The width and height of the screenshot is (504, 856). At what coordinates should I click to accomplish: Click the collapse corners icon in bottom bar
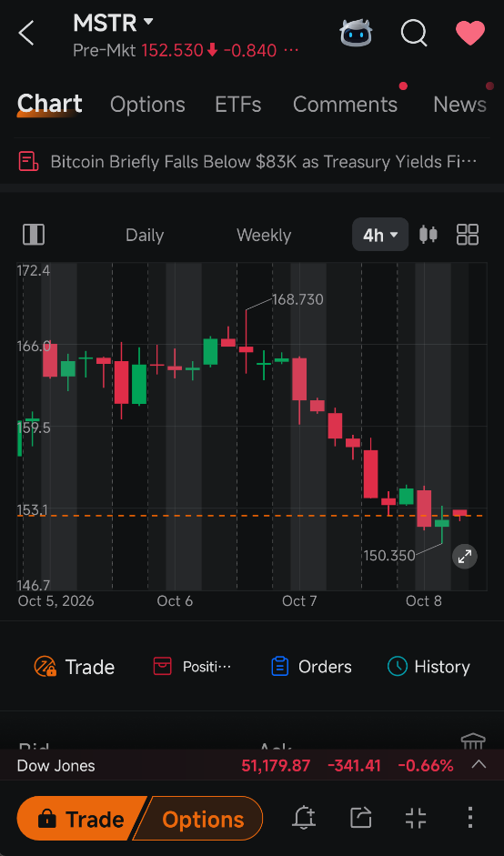click(x=416, y=819)
